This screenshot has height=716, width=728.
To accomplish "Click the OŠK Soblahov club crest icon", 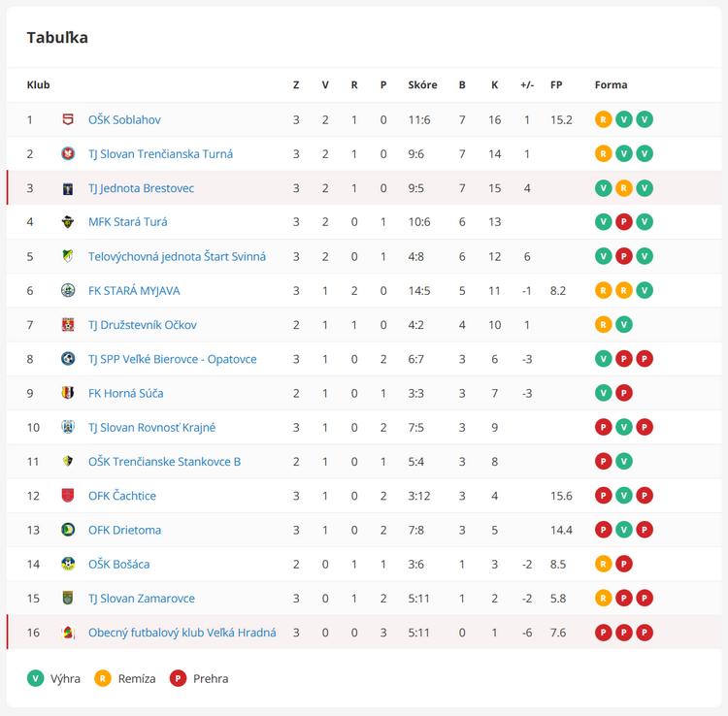I will point(68,119).
